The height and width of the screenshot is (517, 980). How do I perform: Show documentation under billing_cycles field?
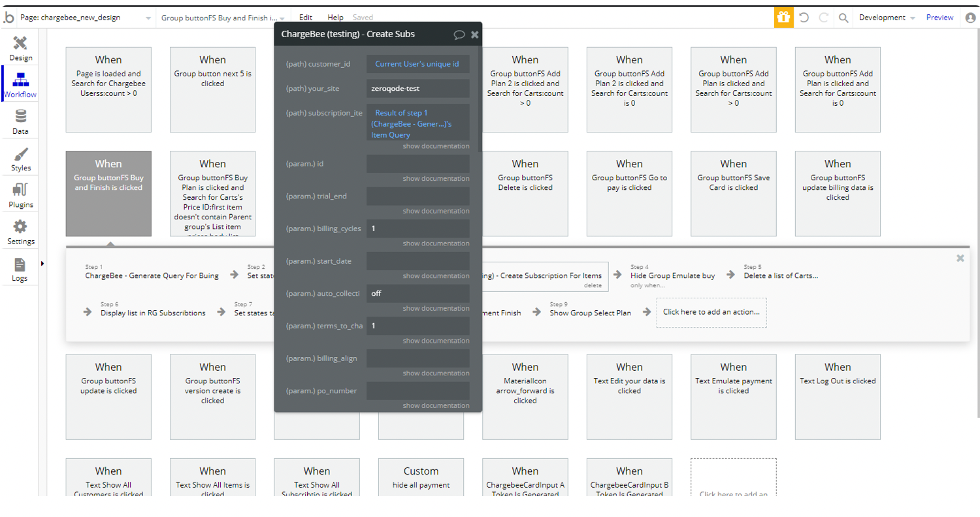(436, 243)
